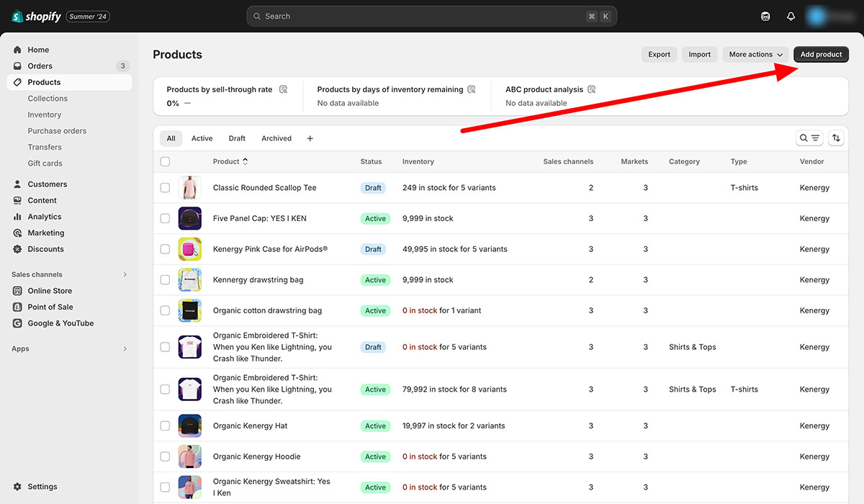864x504 pixels.
Task: Click the info icon beside ABC product analysis
Action: click(591, 89)
